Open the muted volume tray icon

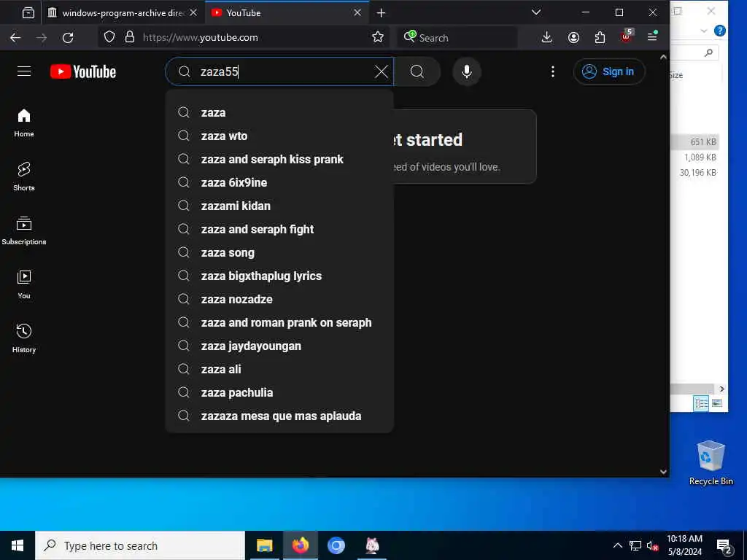(652, 545)
